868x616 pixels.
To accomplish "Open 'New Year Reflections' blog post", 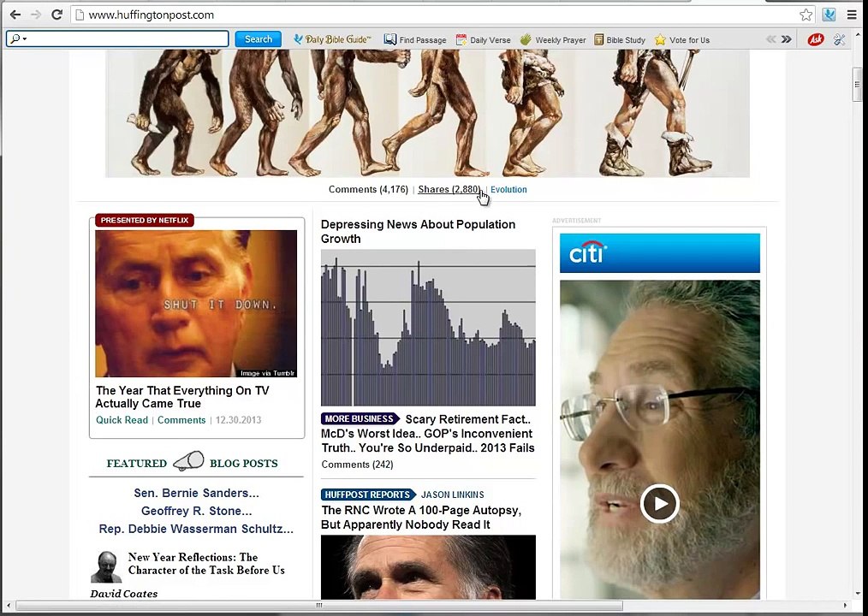I will click(206, 564).
